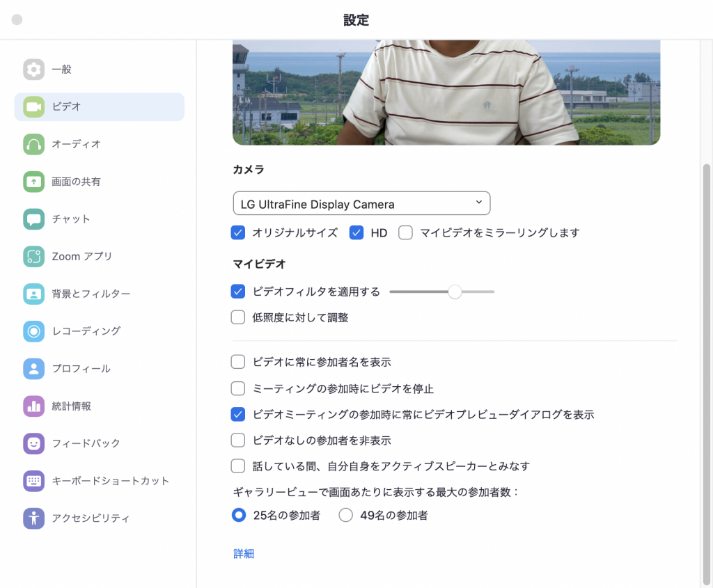Select the 49名の参加者 radio button

click(x=345, y=516)
